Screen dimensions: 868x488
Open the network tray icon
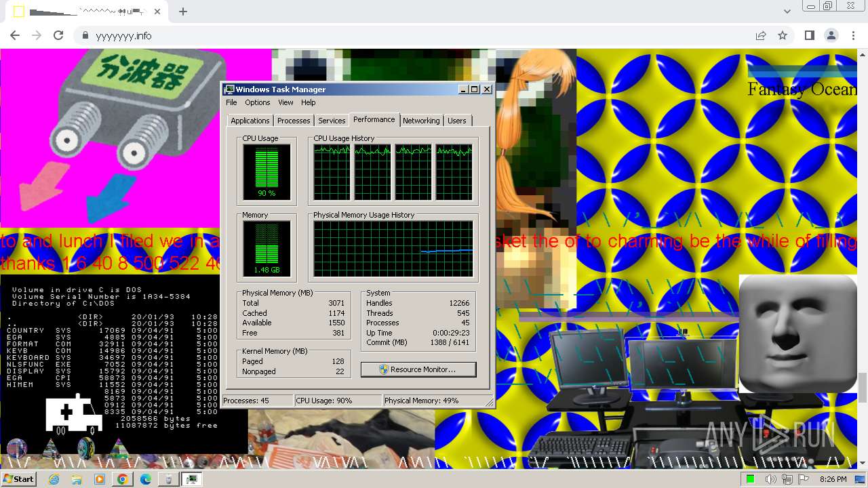point(787,479)
